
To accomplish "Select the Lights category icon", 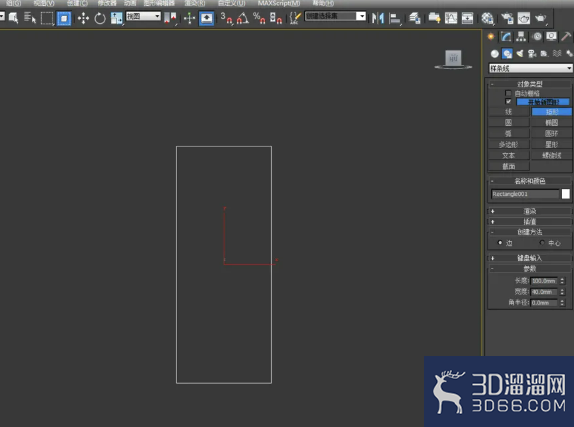I will tap(519, 54).
